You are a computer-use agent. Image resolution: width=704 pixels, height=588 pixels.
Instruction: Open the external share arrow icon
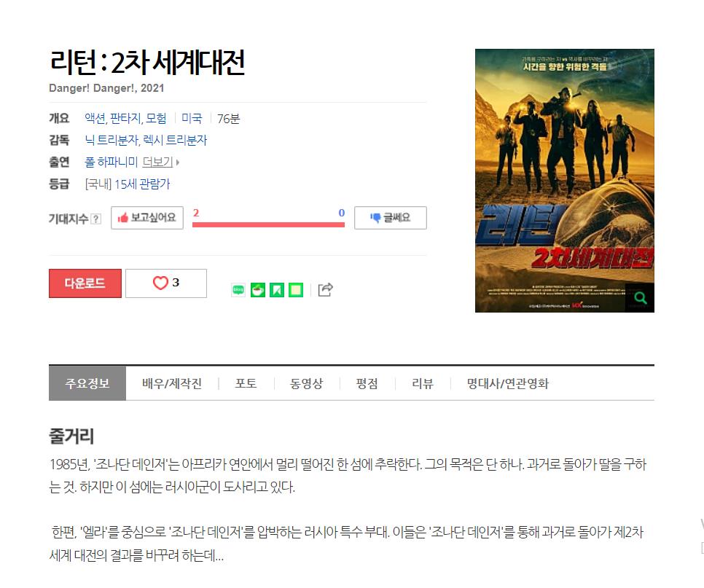pos(326,289)
